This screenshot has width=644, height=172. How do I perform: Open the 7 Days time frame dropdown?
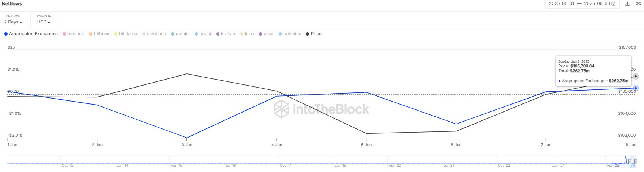coord(13,22)
